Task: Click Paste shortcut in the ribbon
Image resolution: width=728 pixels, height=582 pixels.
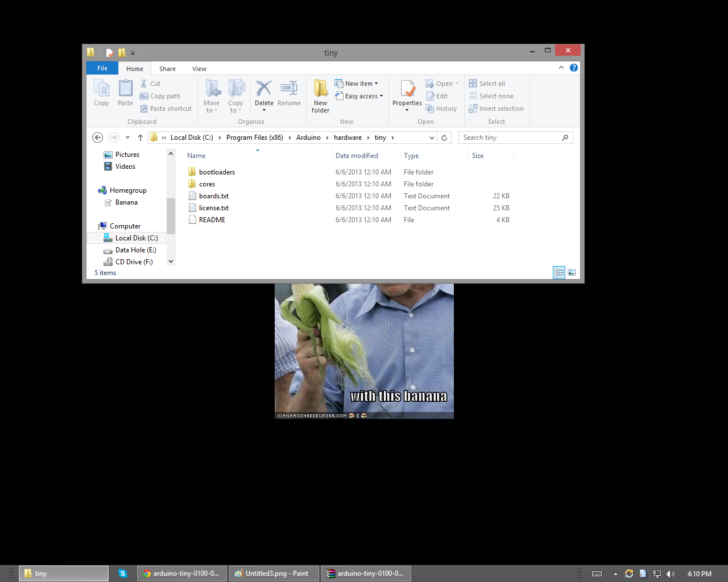Action: 166,109
